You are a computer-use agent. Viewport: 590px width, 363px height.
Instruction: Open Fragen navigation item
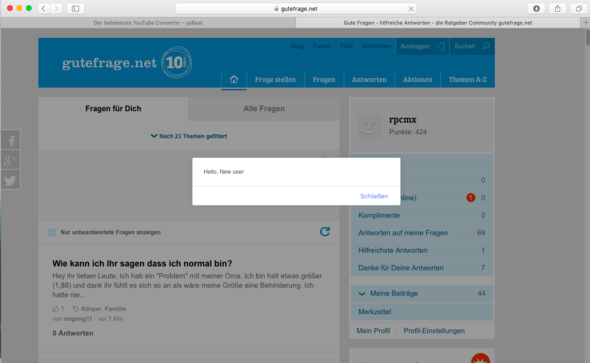324,79
